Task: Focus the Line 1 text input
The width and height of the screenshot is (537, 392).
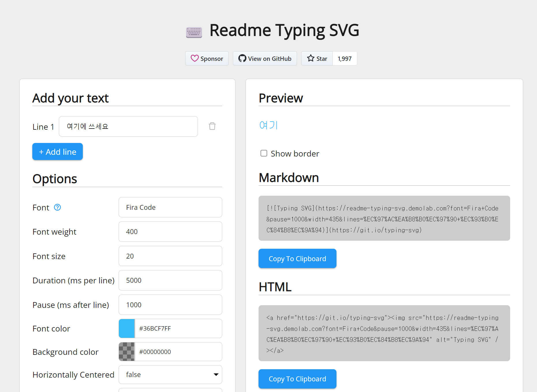Action: click(x=128, y=126)
